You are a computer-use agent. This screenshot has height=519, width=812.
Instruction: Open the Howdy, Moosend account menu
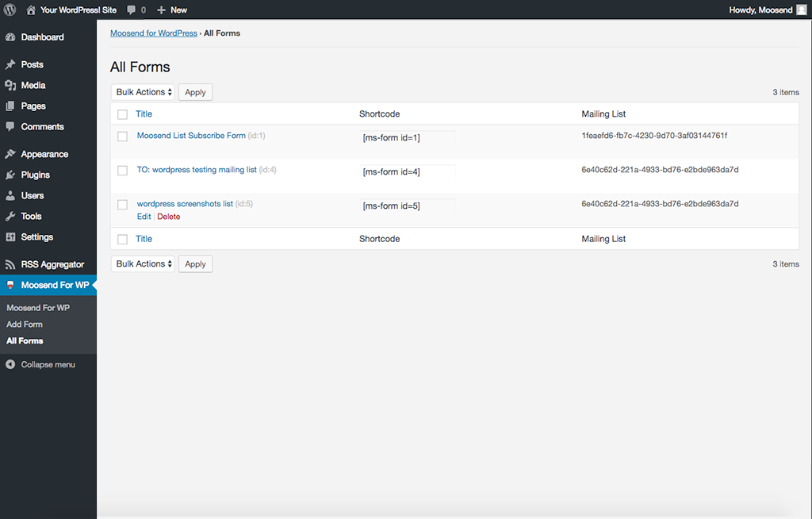[x=760, y=10]
